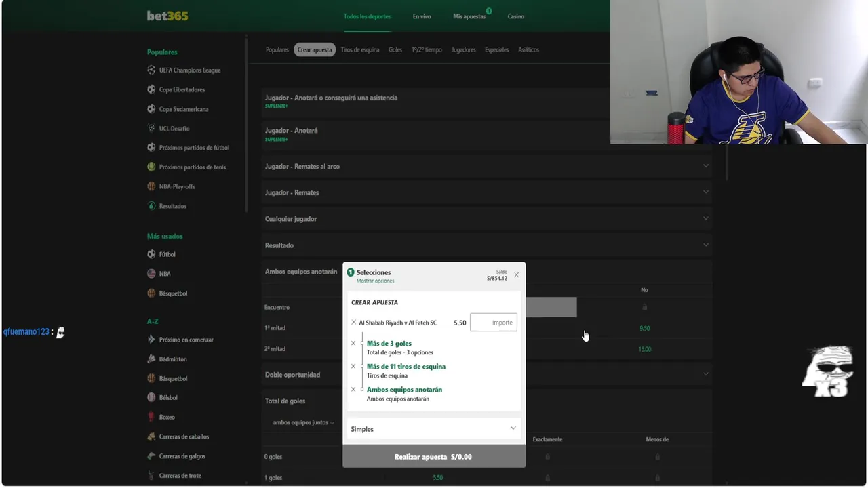
Task: Click the 9.50 odds for 1ª mitad No
Action: [644, 328]
